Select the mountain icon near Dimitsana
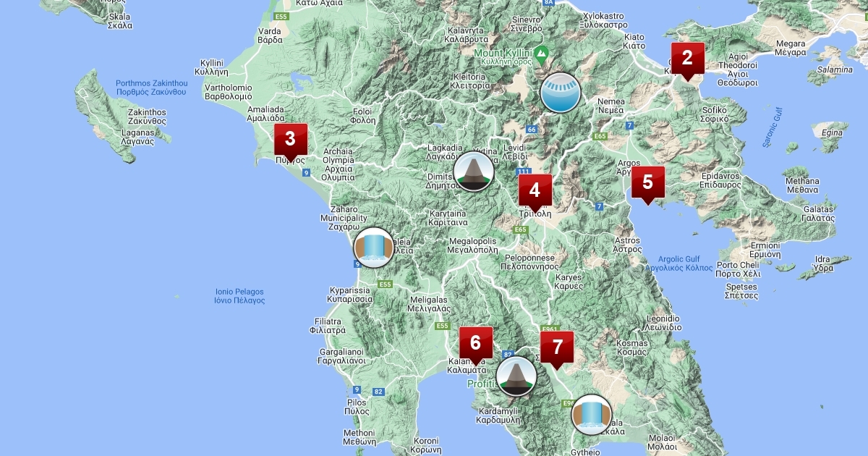Image resolution: width=868 pixels, height=456 pixels. coord(474,172)
